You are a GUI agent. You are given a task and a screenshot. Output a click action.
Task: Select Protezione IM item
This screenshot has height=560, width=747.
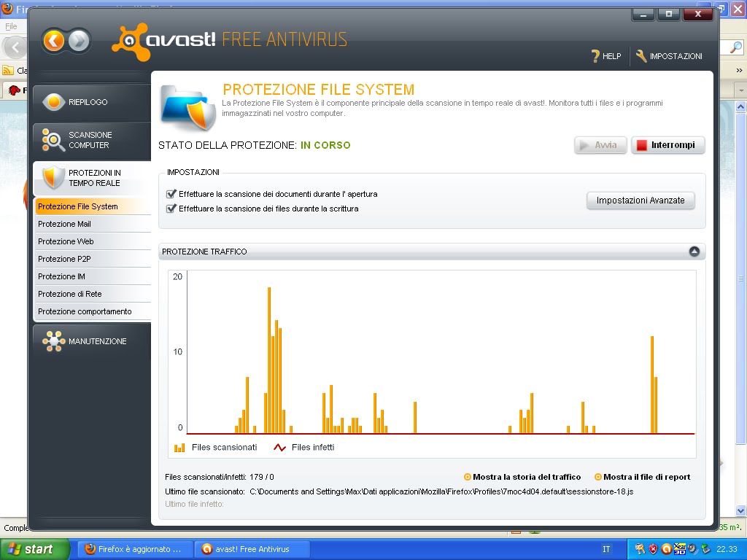[x=93, y=276]
